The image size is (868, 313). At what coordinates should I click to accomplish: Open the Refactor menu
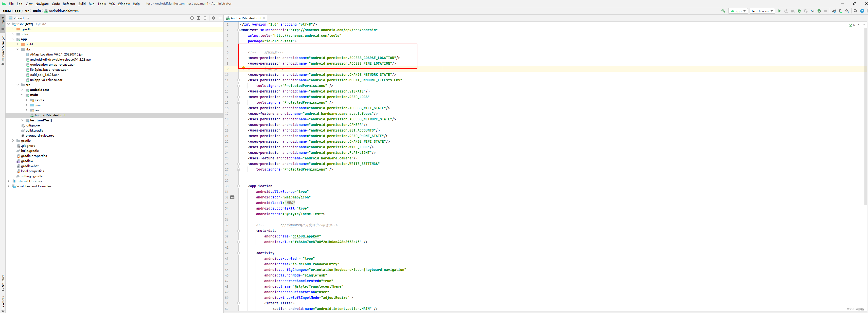tap(69, 3)
